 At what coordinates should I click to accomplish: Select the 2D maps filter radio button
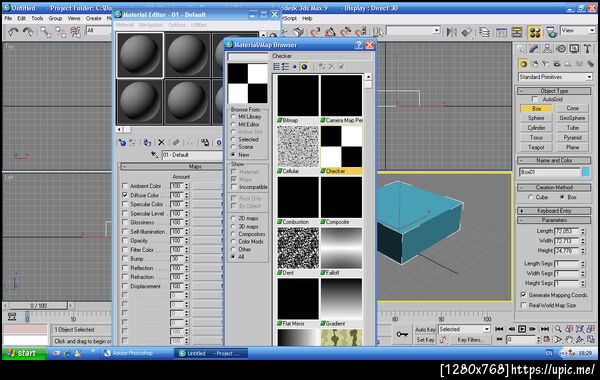[x=233, y=218]
